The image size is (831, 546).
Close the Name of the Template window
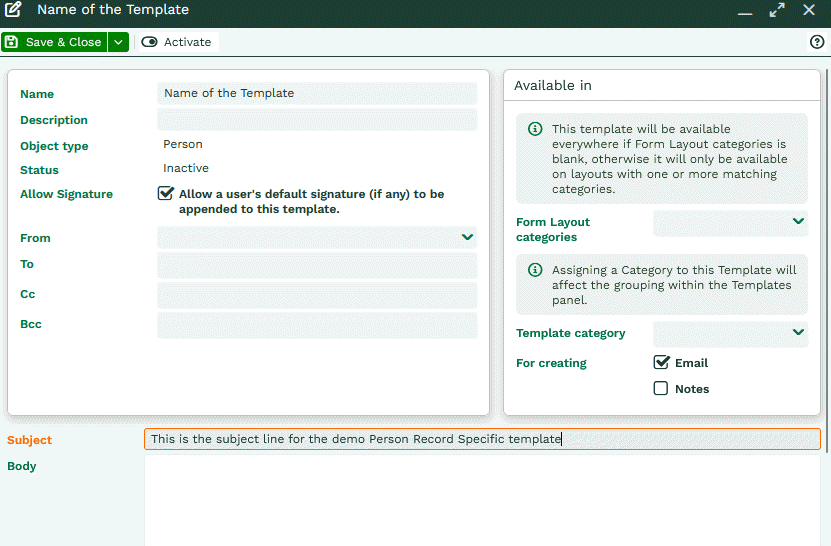point(809,10)
